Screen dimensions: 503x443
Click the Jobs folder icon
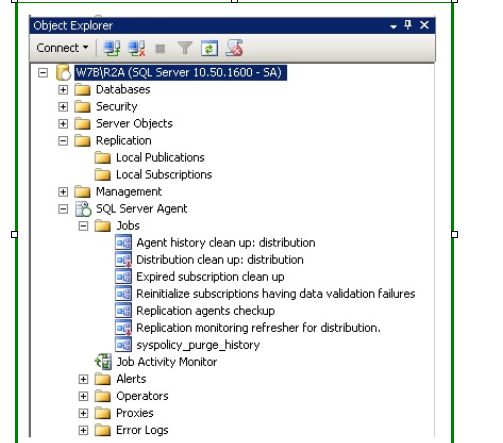(x=103, y=226)
